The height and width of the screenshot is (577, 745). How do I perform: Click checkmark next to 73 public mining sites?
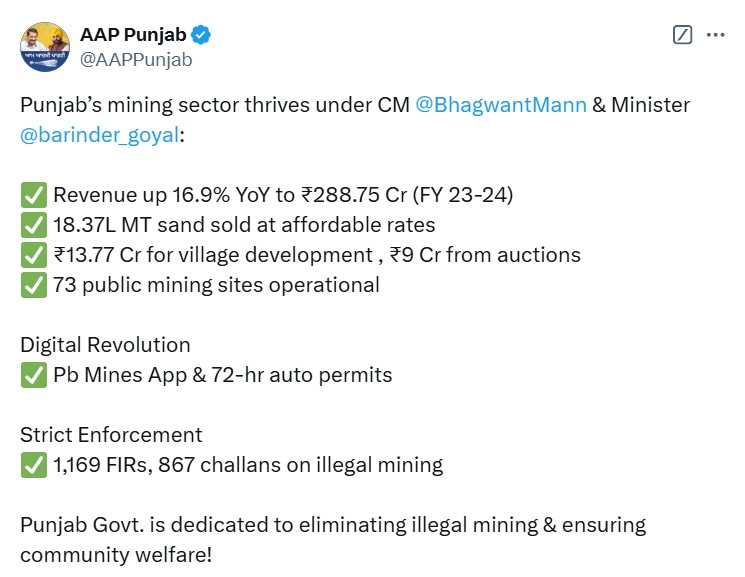(32, 285)
